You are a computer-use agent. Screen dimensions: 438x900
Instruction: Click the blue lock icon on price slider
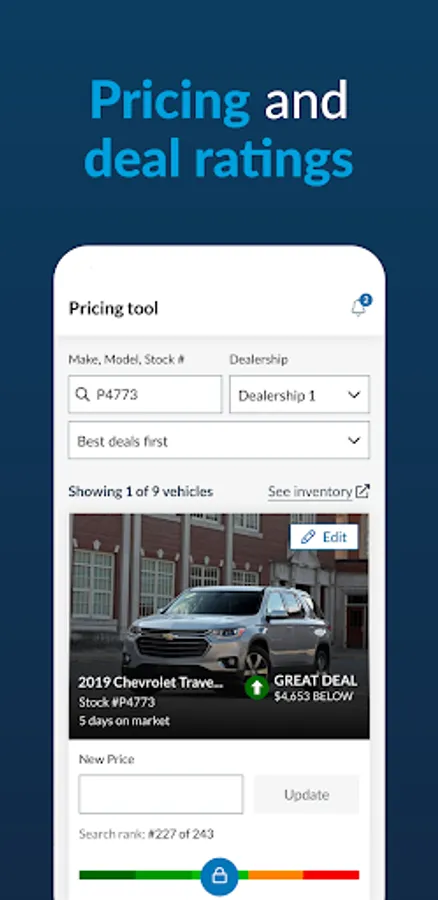219,876
